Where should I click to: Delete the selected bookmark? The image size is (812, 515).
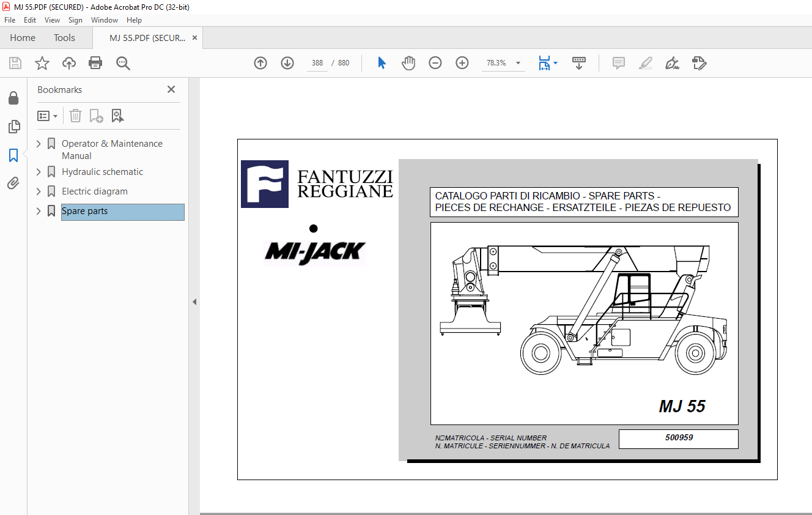pos(75,116)
